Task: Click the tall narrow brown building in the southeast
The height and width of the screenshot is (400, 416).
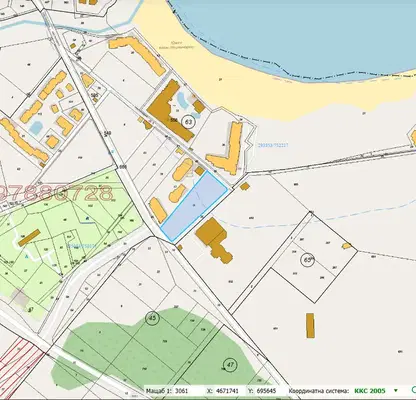Action: click(x=310, y=325)
